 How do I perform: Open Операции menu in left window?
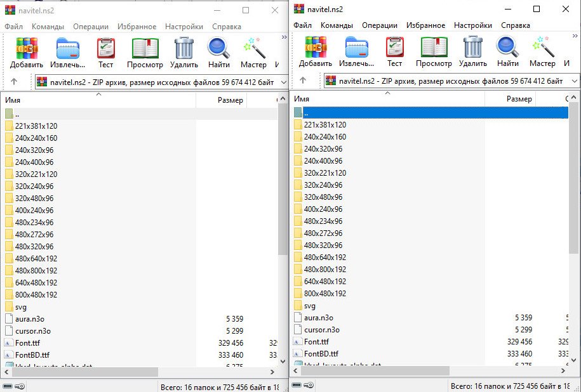[x=91, y=27]
